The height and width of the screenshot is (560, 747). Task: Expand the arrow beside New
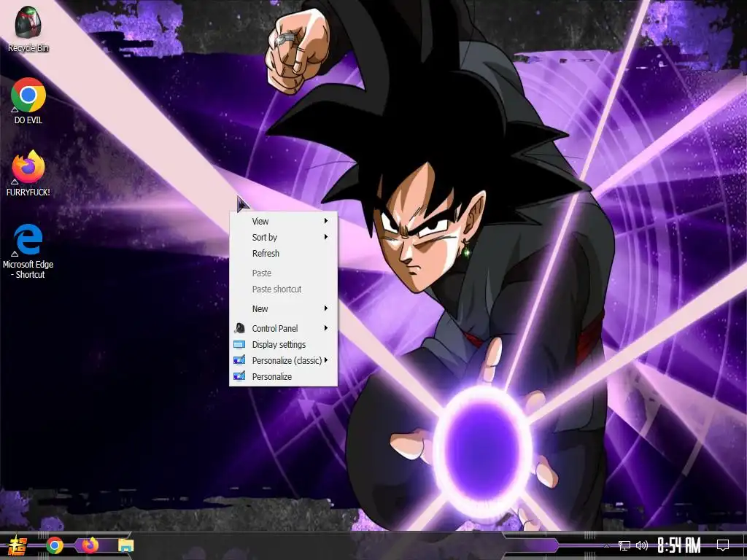(x=326, y=308)
